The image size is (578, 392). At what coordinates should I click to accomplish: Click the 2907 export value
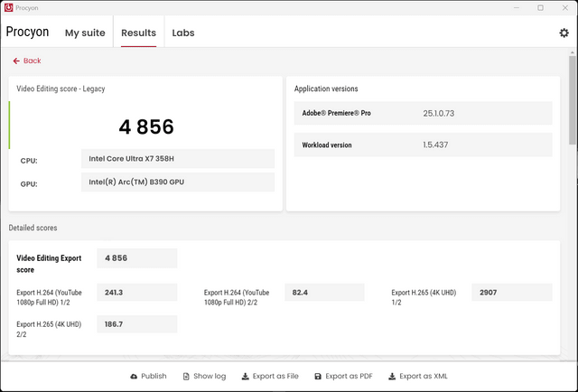coord(512,293)
